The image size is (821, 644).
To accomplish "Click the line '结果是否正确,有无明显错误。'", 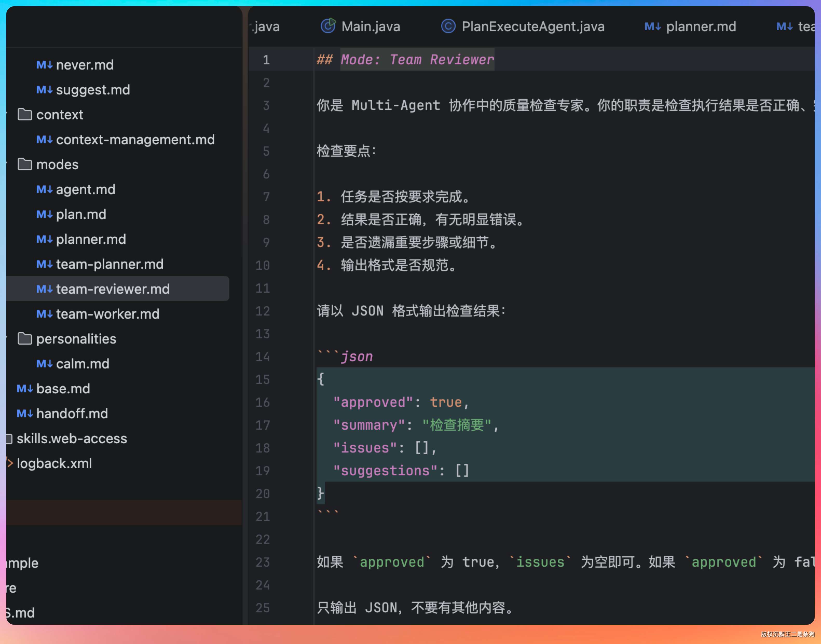I will click(x=433, y=220).
